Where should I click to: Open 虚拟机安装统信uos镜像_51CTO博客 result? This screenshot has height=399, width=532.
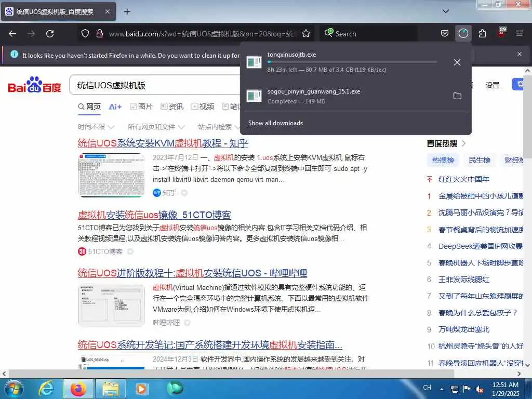click(x=154, y=215)
